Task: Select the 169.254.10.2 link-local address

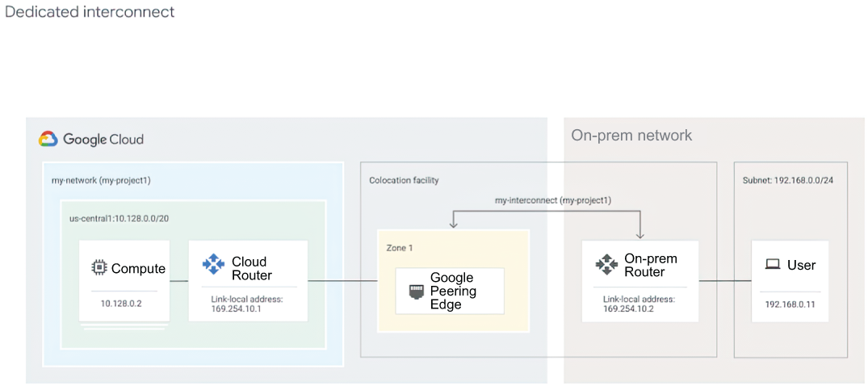Action: (x=629, y=308)
